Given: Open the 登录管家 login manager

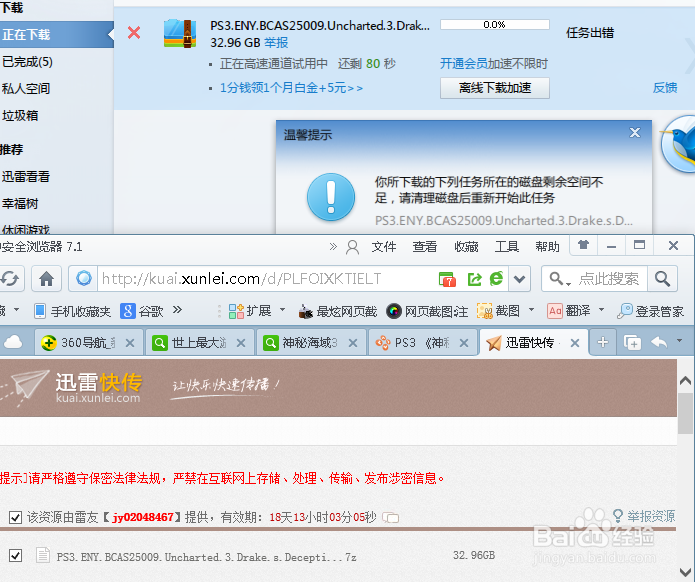Looking at the screenshot, I should click(651, 312).
